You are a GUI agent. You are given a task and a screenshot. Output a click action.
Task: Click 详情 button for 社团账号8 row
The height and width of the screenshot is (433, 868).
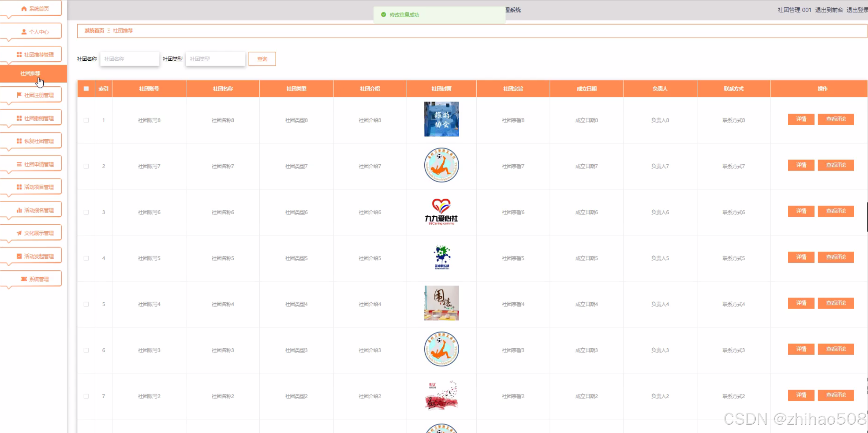click(x=801, y=119)
